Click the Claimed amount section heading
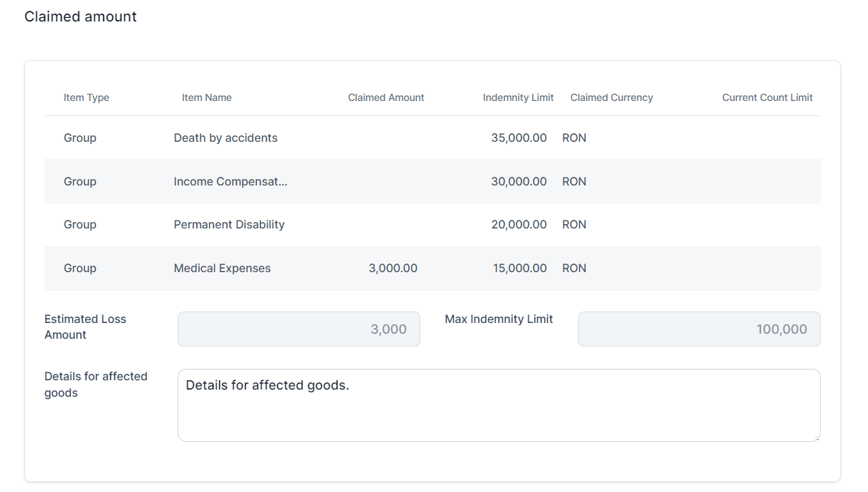This screenshot has width=868, height=492. tap(80, 16)
